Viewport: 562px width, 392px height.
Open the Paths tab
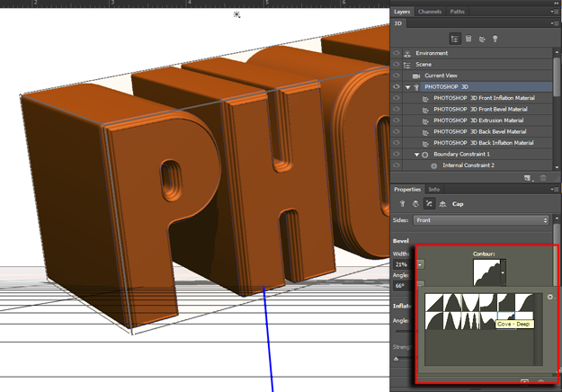pyautogui.click(x=458, y=12)
